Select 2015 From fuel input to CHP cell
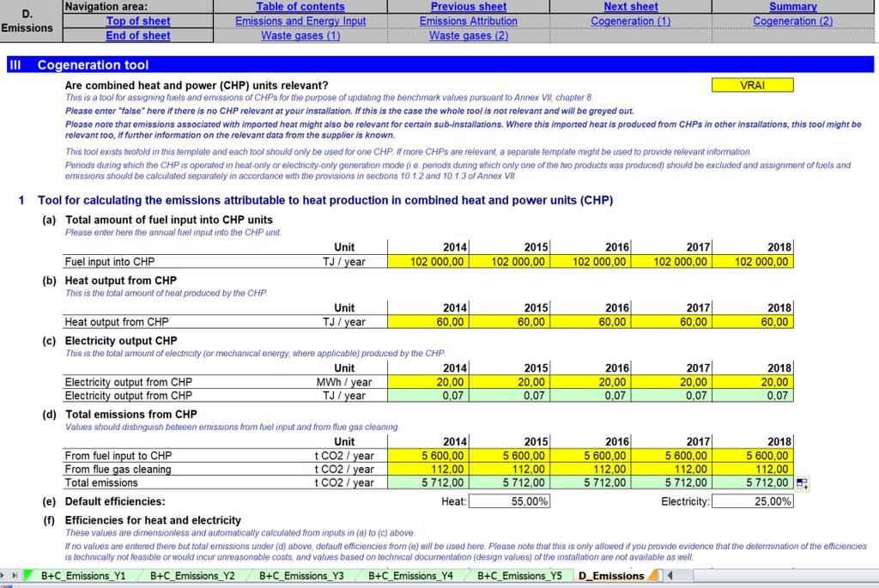 coord(510,456)
